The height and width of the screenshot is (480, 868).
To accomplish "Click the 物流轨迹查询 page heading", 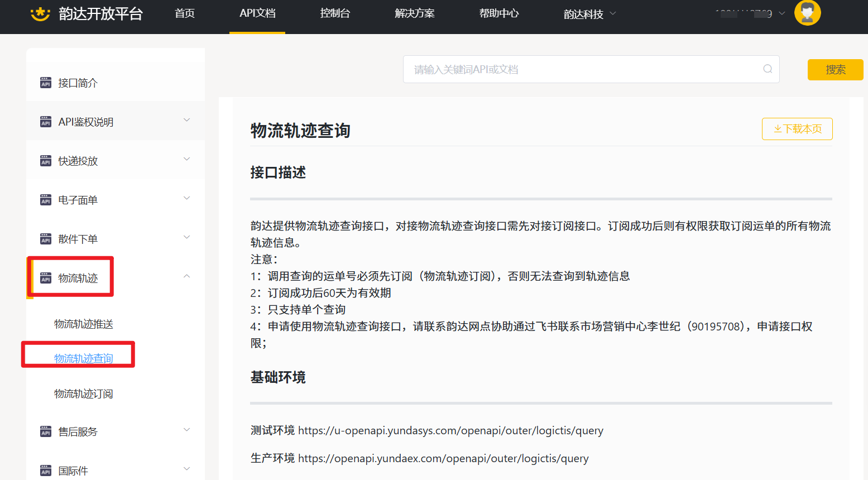I will 300,131.
